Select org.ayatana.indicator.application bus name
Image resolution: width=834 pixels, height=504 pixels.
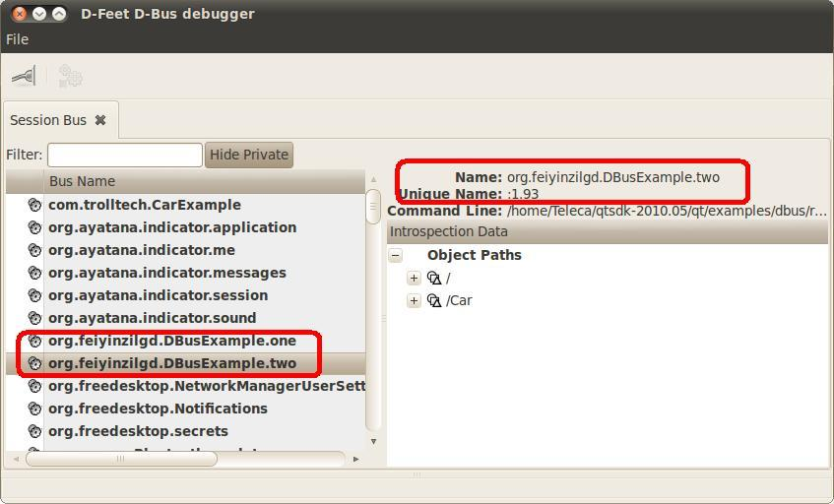point(172,227)
